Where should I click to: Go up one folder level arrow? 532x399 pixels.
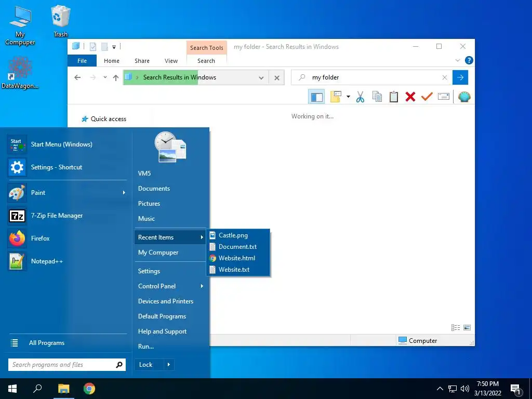point(116,78)
